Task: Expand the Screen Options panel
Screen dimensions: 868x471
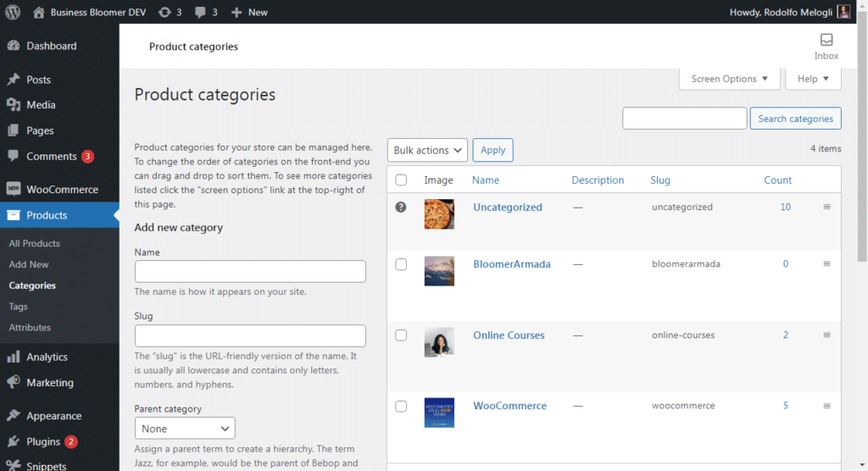Action: 729,79
